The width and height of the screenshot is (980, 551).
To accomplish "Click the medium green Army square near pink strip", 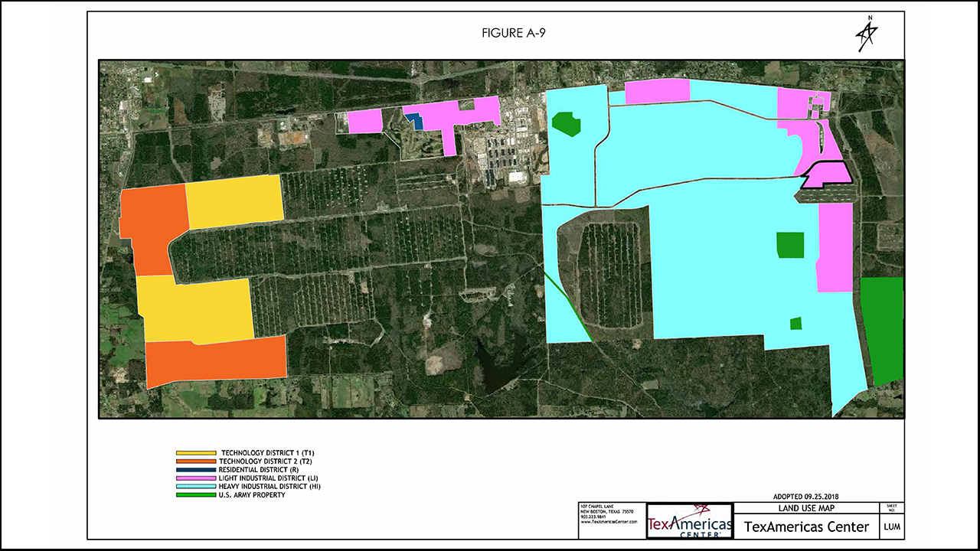I will (790, 245).
